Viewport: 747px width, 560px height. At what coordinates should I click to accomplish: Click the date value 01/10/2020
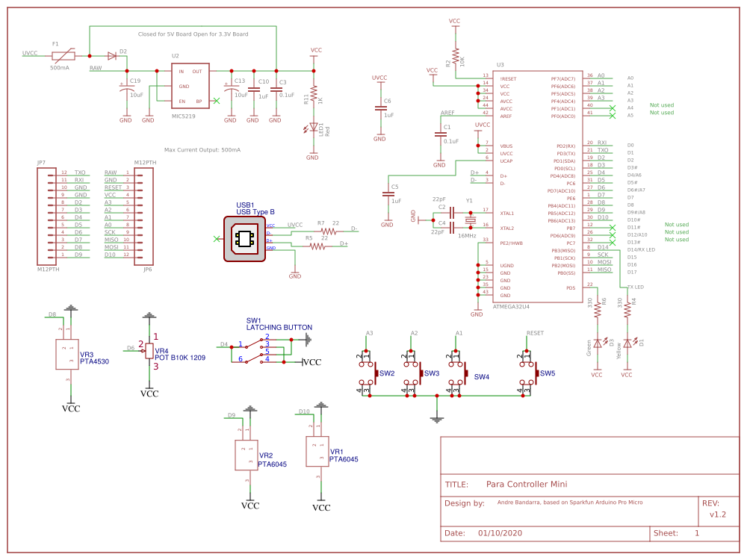[x=500, y=533]
